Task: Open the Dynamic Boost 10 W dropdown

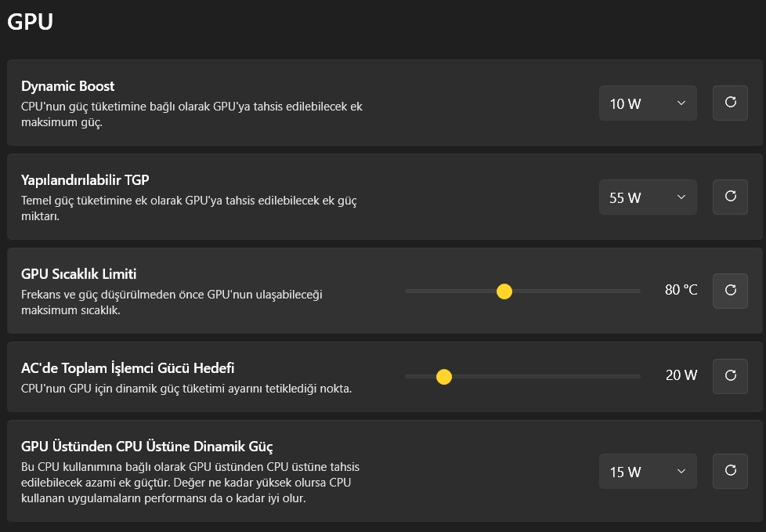Action: 648,103
